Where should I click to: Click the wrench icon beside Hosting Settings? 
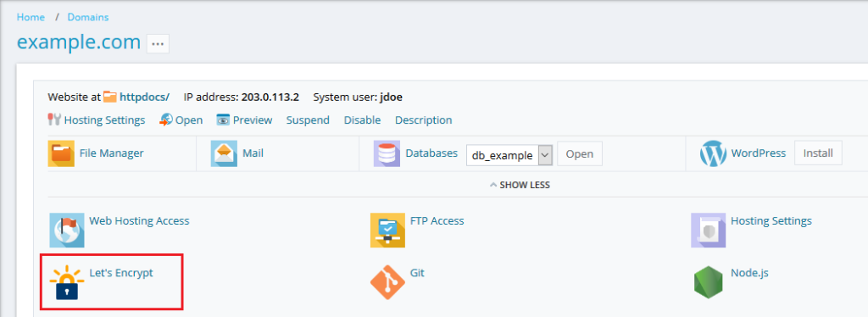coord(54,120)
